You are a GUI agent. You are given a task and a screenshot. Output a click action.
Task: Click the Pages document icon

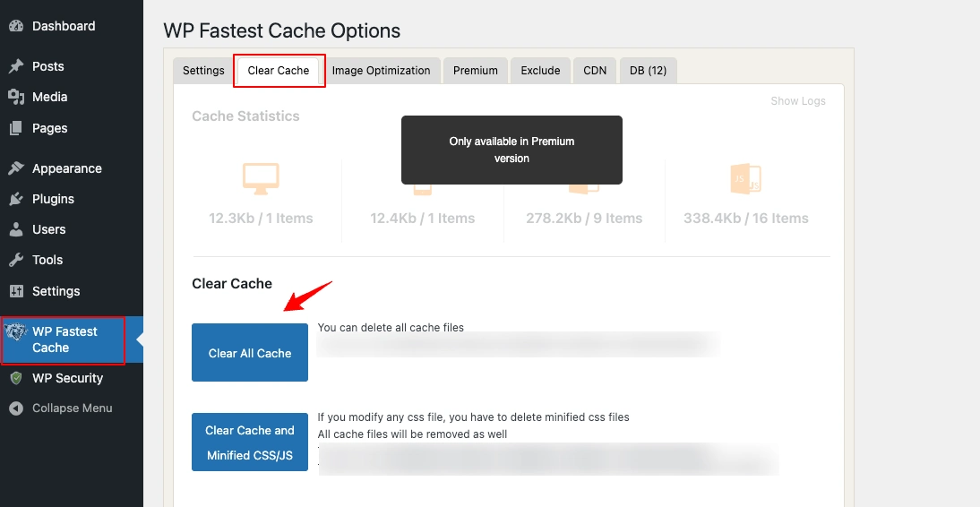coord(16,128)
